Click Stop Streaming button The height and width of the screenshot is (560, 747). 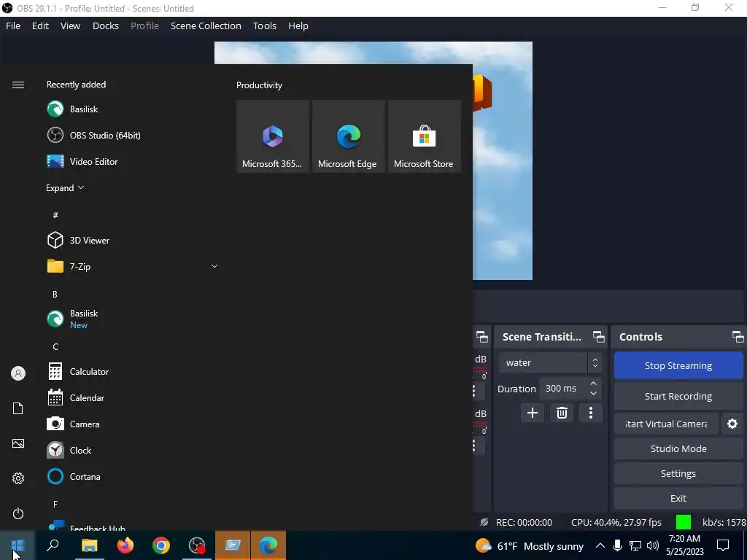point(678,365)
